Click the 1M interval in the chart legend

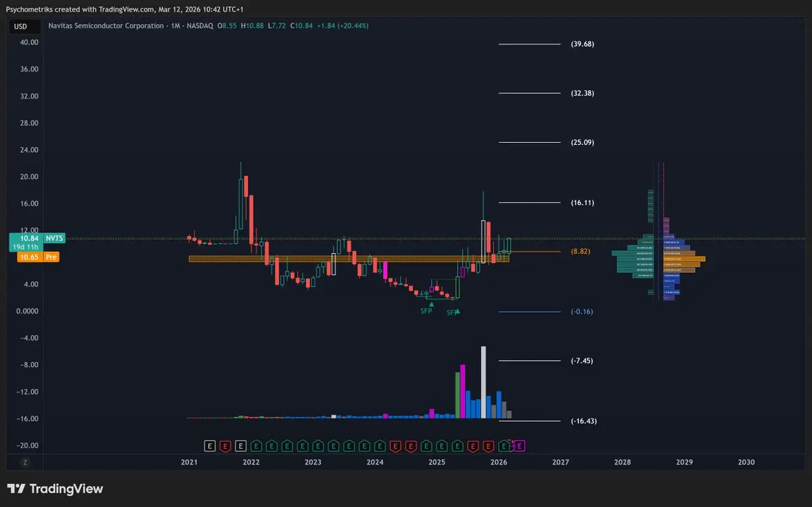click(175, 26)
